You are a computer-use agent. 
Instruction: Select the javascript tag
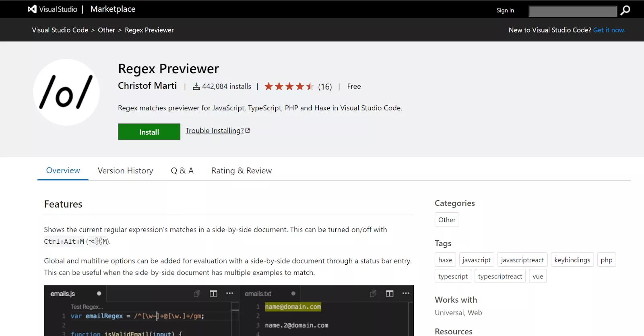click(477, 260)
